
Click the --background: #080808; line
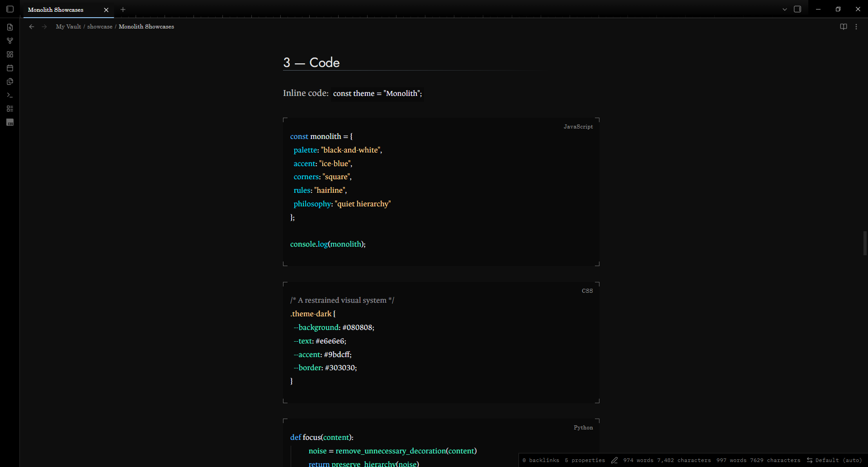click(334, 327)
